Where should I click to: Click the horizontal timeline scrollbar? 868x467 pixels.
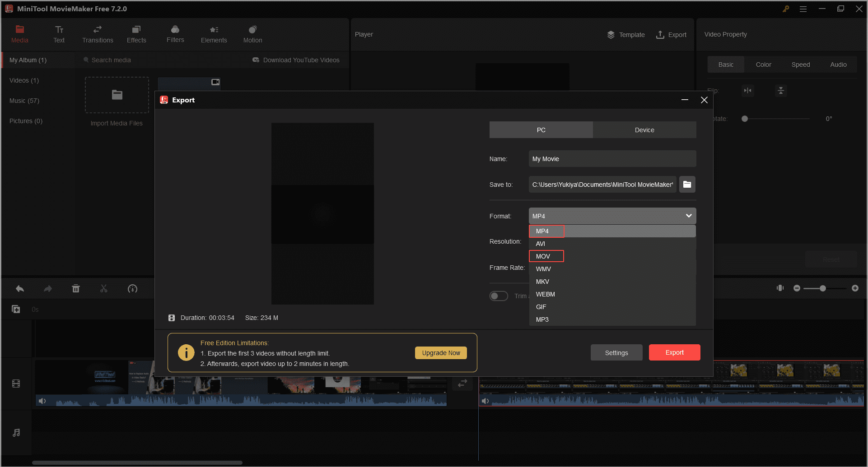(137, 462)
